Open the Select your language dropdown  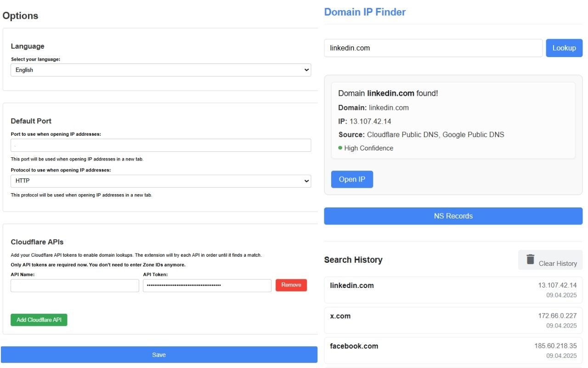[x=161, y=70]
